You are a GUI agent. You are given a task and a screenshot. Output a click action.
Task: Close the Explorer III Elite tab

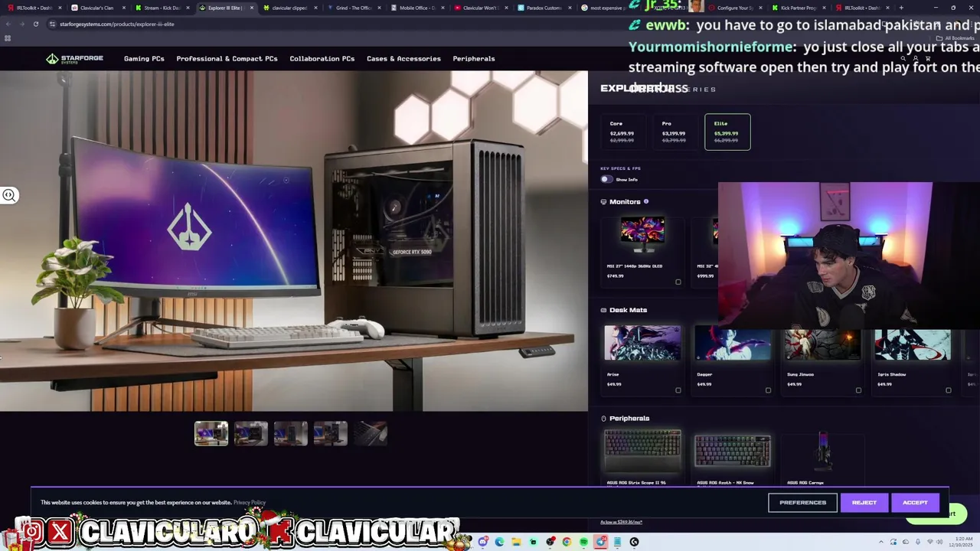(251, 8)
